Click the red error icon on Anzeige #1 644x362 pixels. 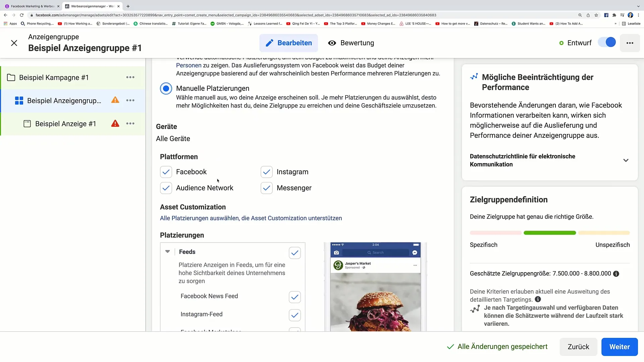point(115,123)
